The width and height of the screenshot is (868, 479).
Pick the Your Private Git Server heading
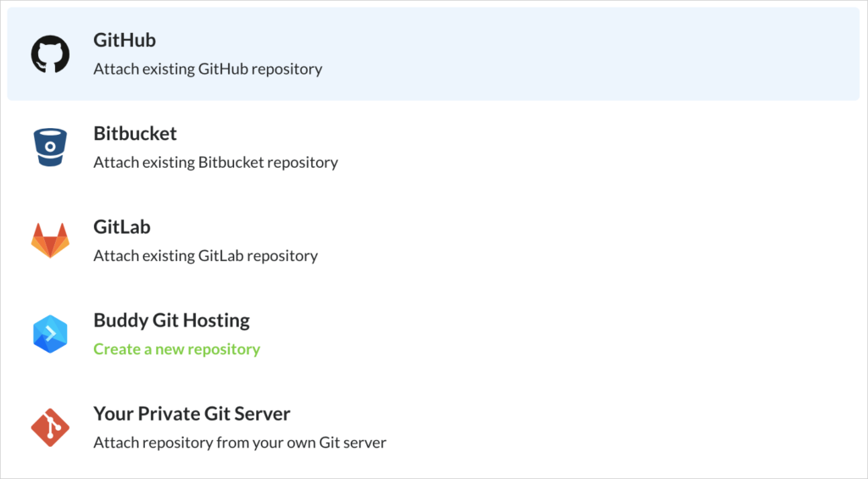[192, 415]
